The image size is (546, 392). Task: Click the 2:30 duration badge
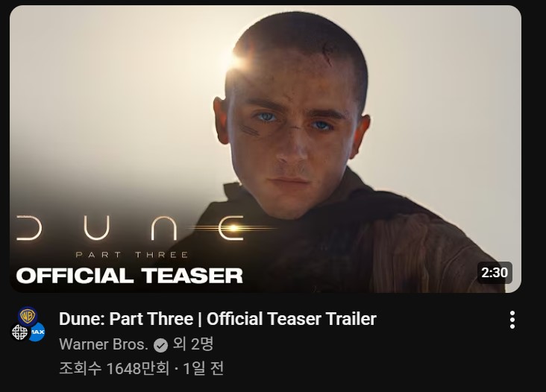[x=495, y=272]
